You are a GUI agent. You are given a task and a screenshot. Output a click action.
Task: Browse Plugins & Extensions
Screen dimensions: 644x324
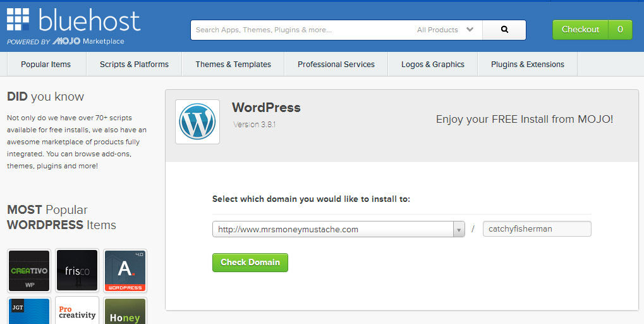(x=528, y=64)
